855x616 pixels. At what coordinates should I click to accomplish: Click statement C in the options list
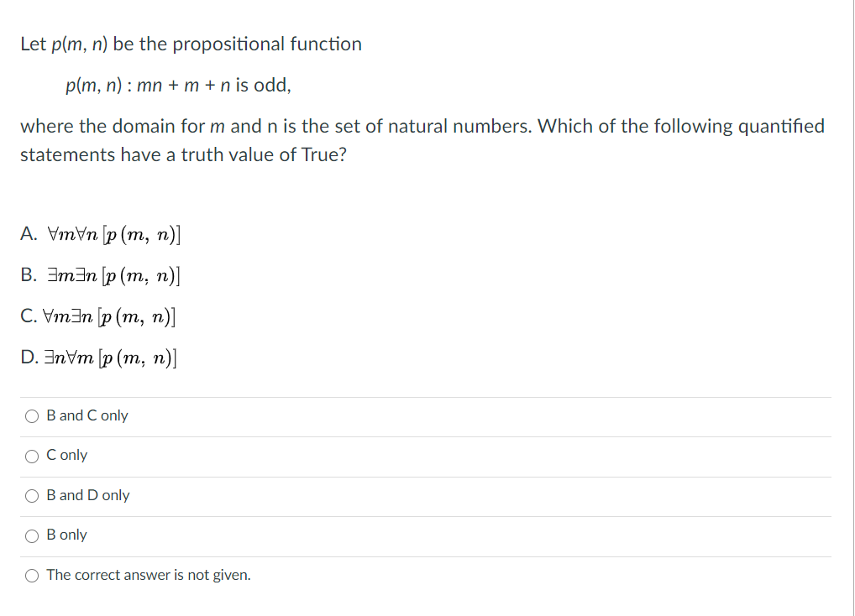click(98, 316)
